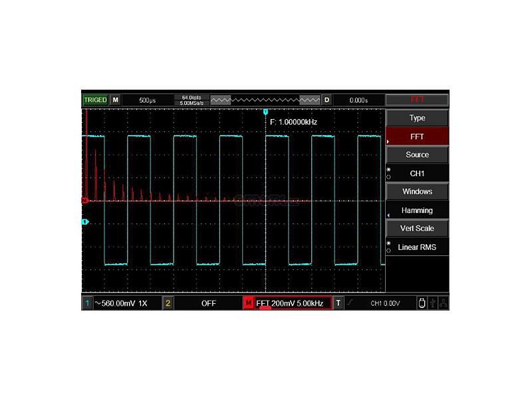
Task: Click the D delay icon in top bar
Action: 327,100
